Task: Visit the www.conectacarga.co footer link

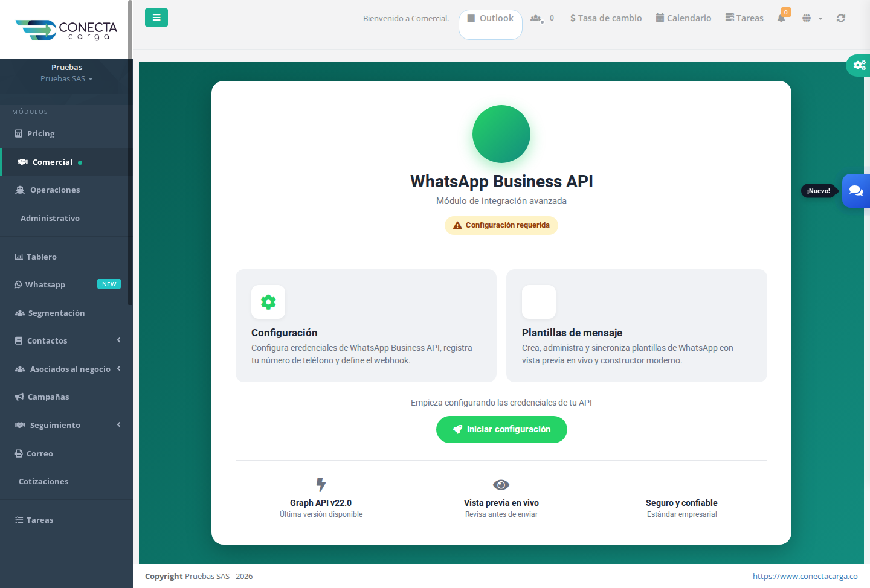Action: coord(805,576)
